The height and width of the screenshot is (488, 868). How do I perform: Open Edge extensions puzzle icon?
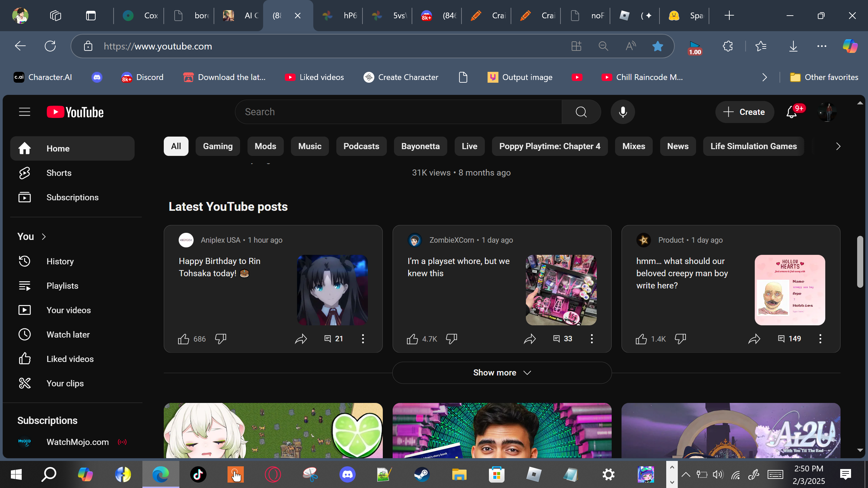point(728,46)
